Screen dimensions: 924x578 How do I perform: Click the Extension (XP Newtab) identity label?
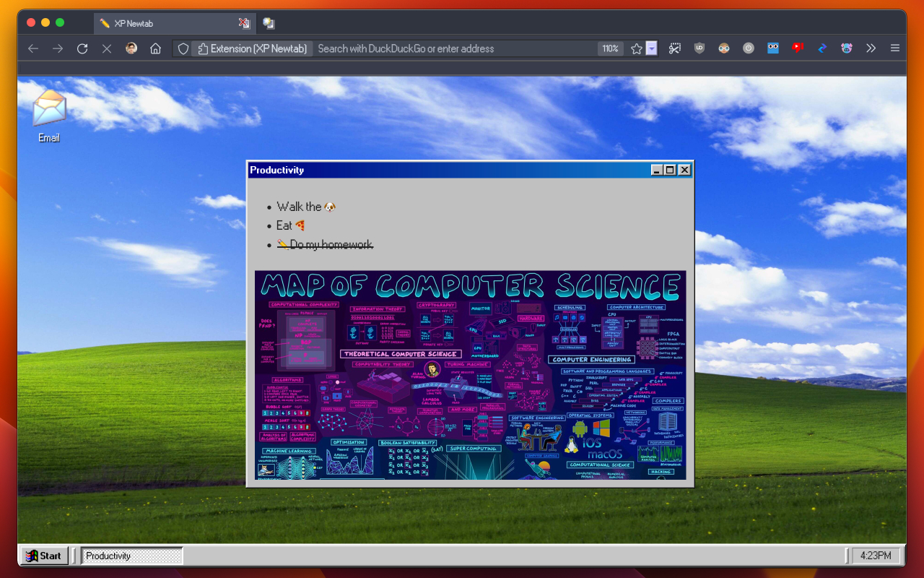(x=252, y=48)
